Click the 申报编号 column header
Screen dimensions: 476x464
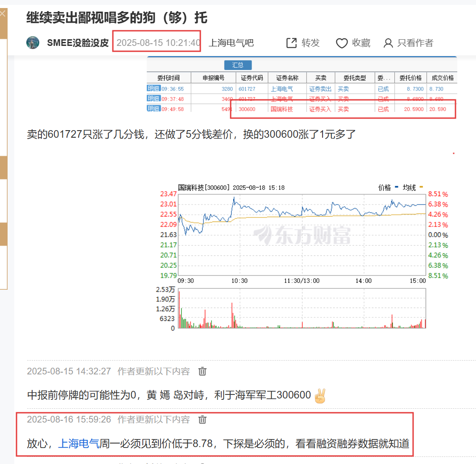coord(214,78)
